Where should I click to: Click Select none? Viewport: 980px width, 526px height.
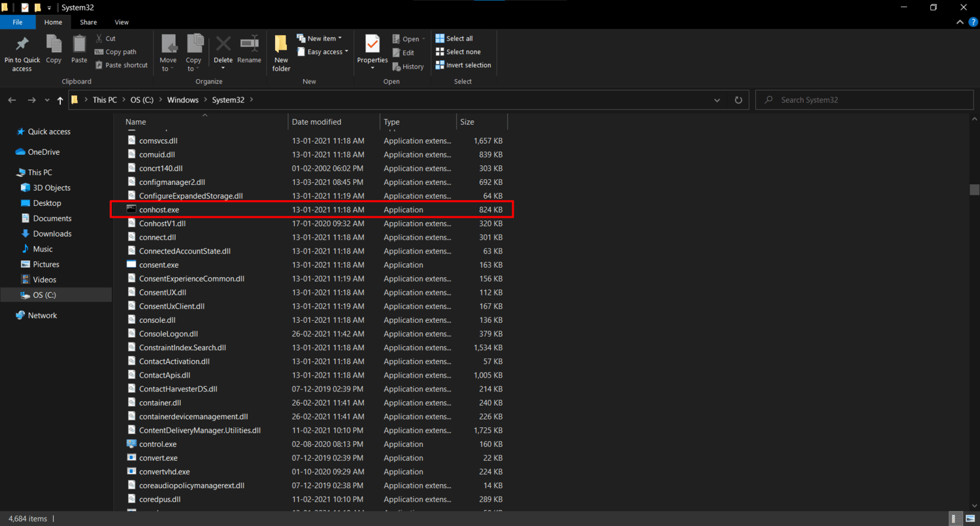[458, 52]
